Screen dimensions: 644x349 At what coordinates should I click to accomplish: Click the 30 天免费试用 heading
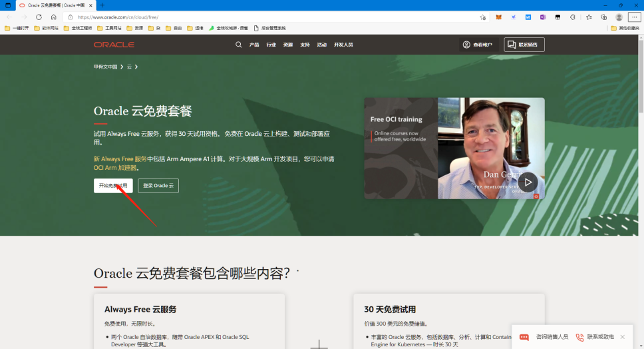pyautogui.click(x=390, y=309)
